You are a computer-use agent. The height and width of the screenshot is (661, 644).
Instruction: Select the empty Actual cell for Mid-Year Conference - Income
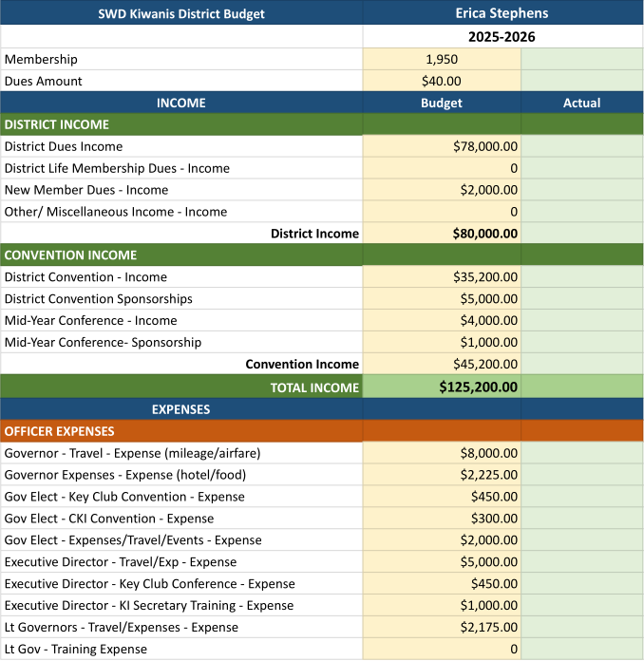[x=581, y=321]
